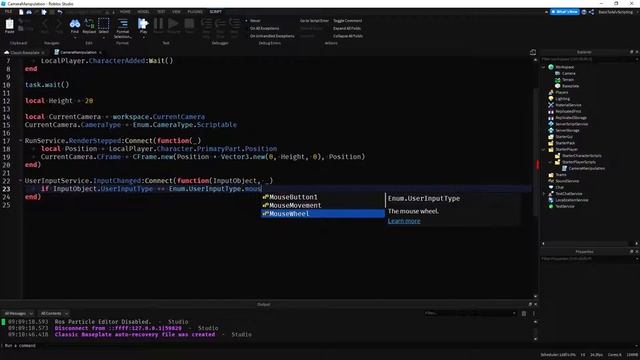Image resolution: width=640 pixels, height=360 pixels.
Task: Click the Chat bubble icon in Explorer
Action: (551, 187)
